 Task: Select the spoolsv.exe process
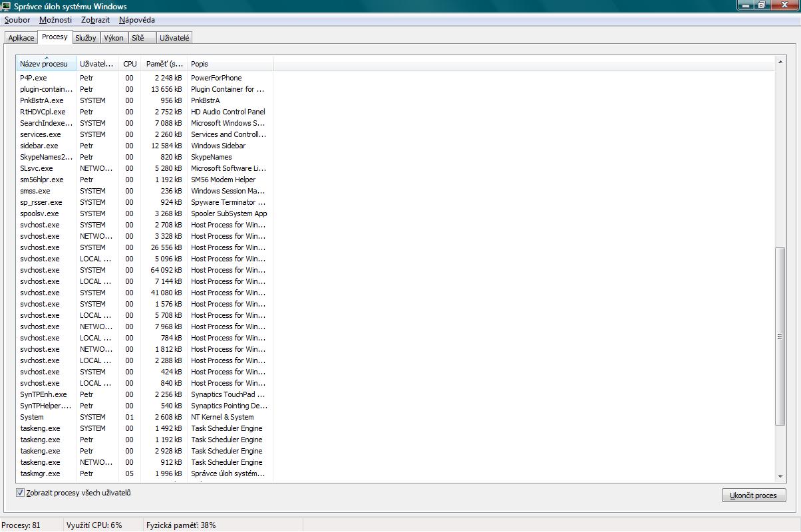pyautogui.click(x=144, y=213)
